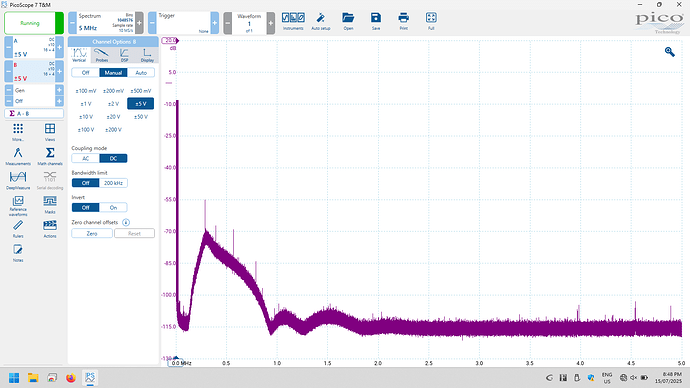Set channel range mode to Auto
Screen dimensions: 690x388
pyautogui.click(x=141, y=73)
